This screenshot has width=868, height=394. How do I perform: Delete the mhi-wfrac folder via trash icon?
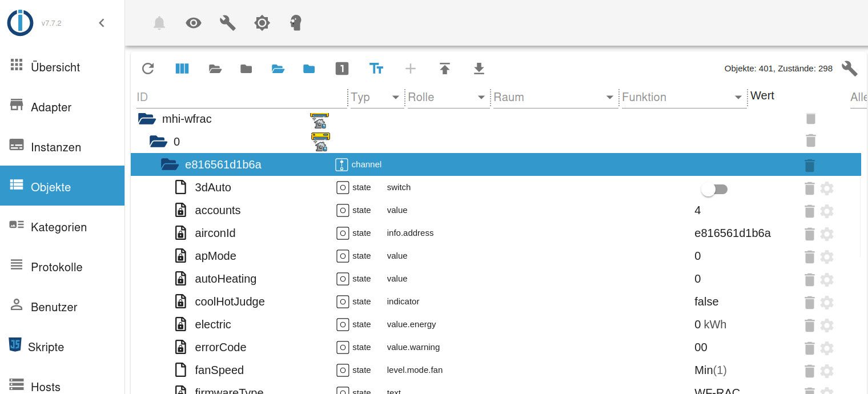coord(810,119)
